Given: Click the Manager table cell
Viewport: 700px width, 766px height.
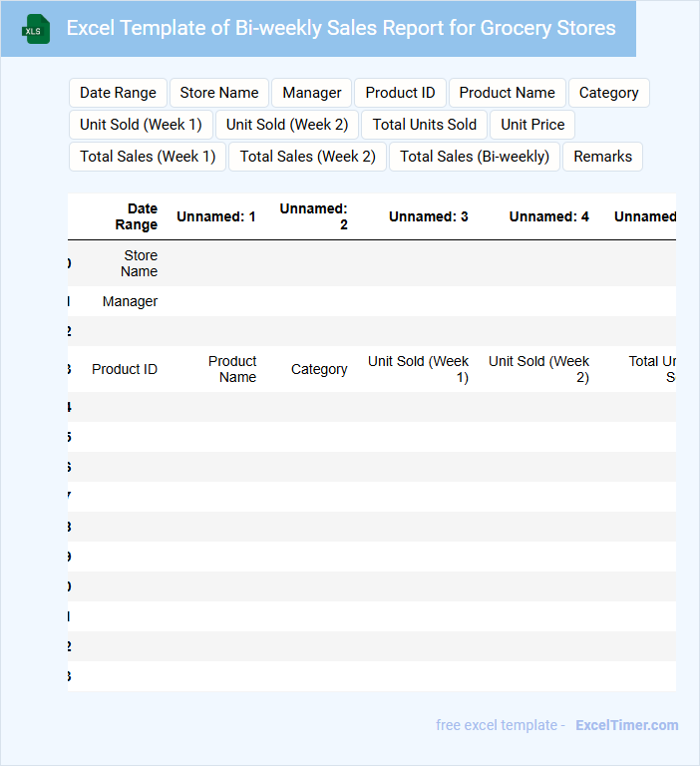Looking at the screenshot, I should tap(130, 301).
